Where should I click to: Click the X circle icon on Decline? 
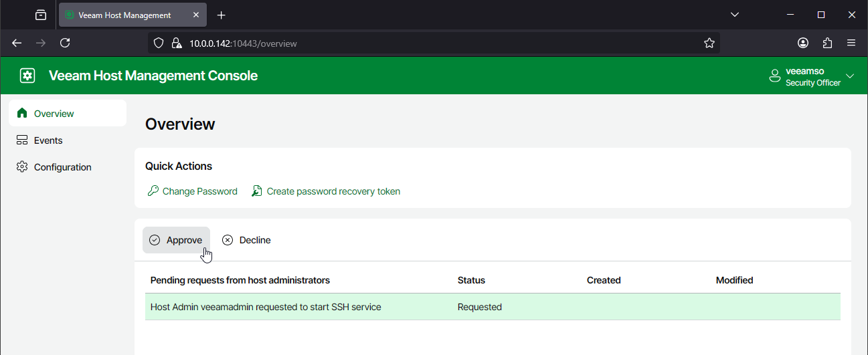(x=228, y=240)
